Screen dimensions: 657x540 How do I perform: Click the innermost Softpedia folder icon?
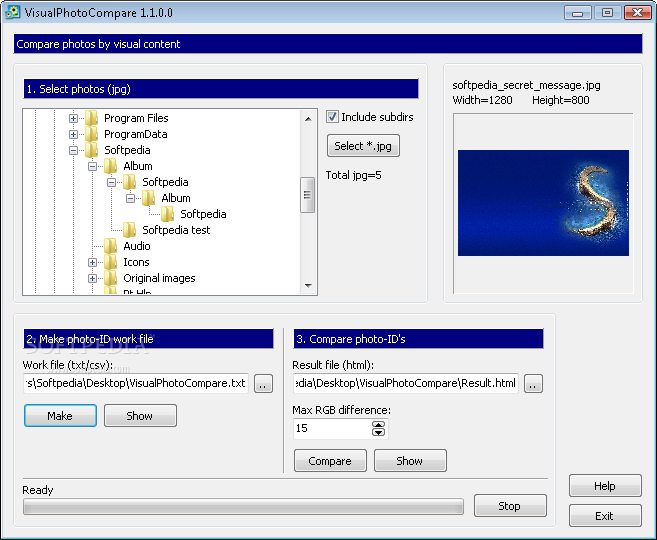[168, 214]
